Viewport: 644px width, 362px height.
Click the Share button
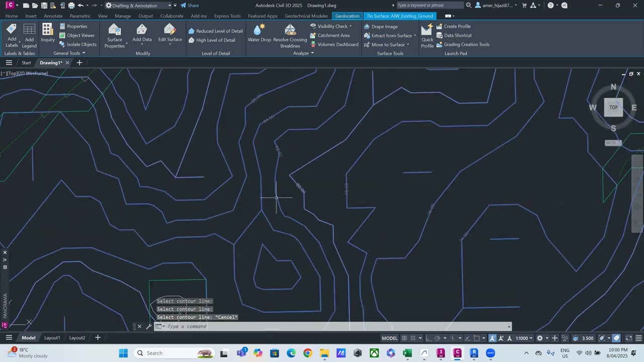coord(190,6)
